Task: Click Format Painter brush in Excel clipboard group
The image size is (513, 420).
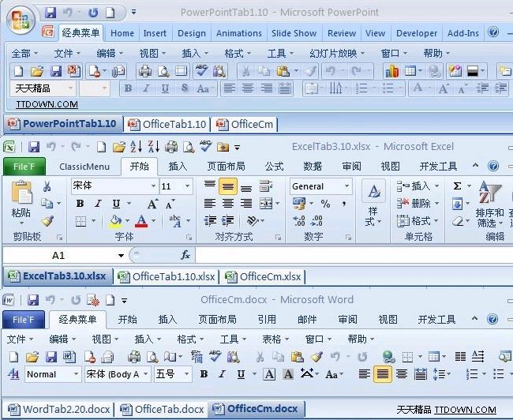Action: [48, 220]
